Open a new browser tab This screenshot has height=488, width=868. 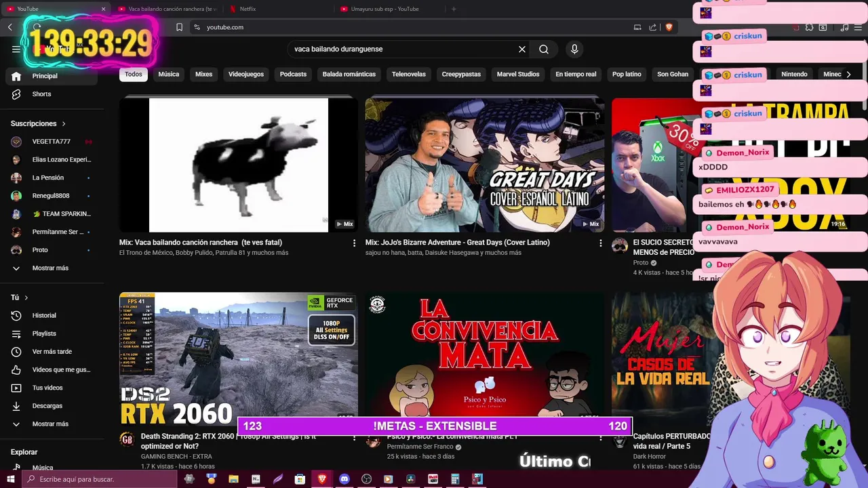454,9
